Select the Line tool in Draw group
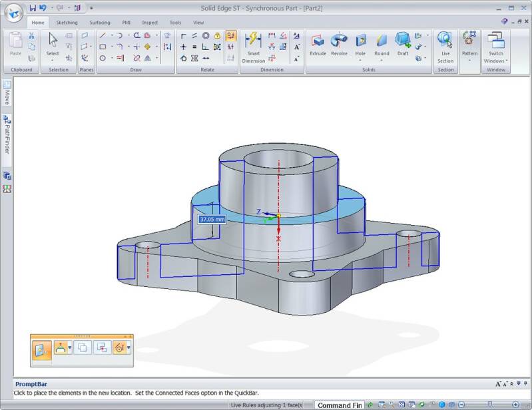 coord(103,35)
